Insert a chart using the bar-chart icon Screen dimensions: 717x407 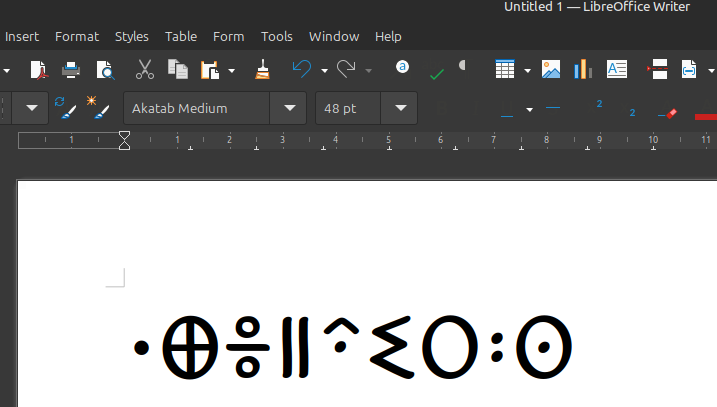pyautogui.click(x=583, y=70)
